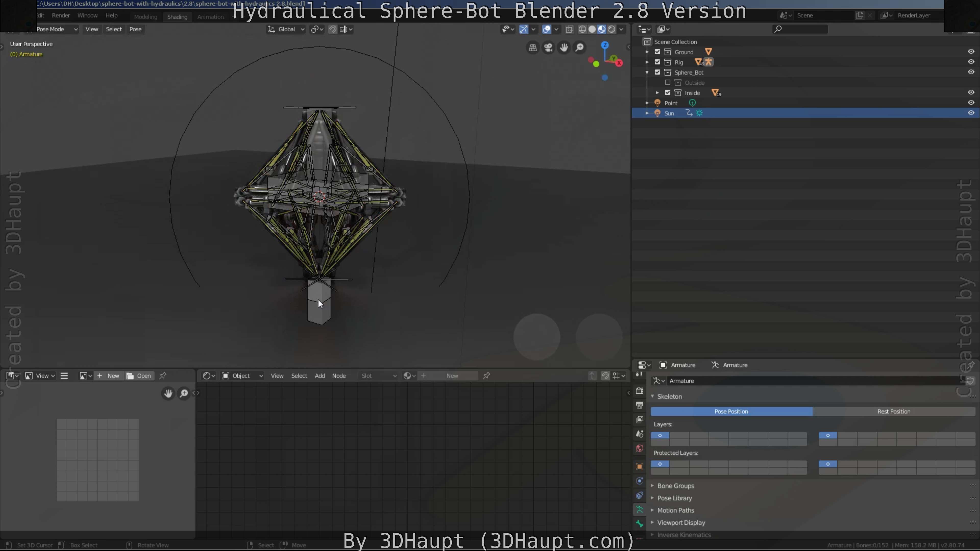Switch to Material Preview shading
980x551 pixels.
click(x=602, y=29)
